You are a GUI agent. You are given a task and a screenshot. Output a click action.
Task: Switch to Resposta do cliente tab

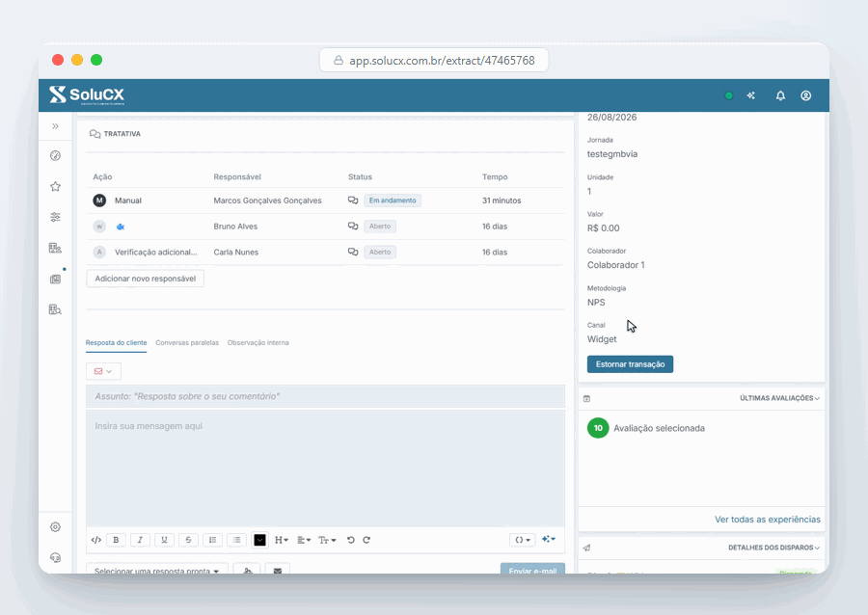117,343
